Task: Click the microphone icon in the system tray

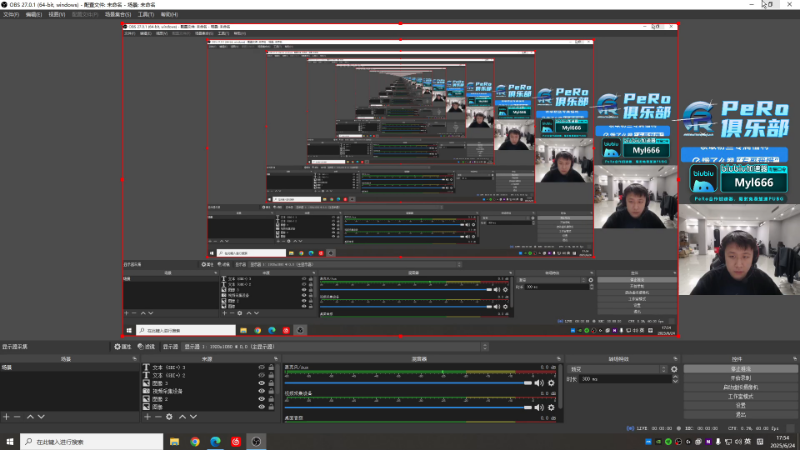Action: [718, 441]
